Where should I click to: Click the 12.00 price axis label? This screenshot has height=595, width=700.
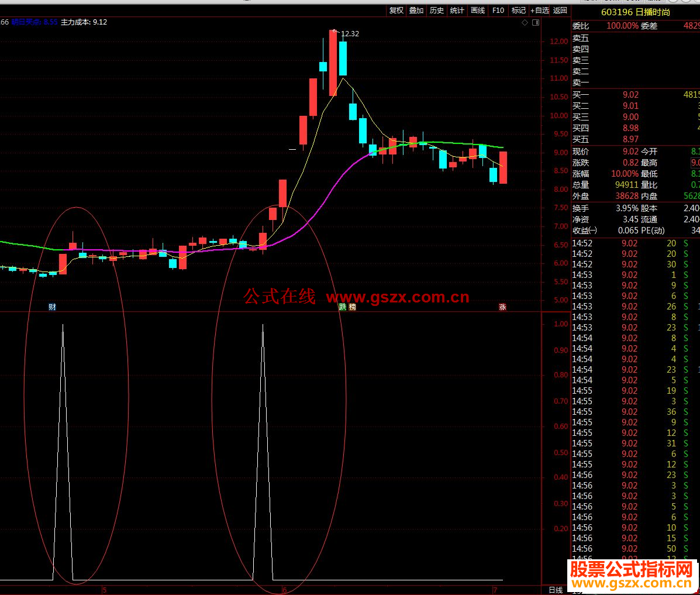point(559,42)
